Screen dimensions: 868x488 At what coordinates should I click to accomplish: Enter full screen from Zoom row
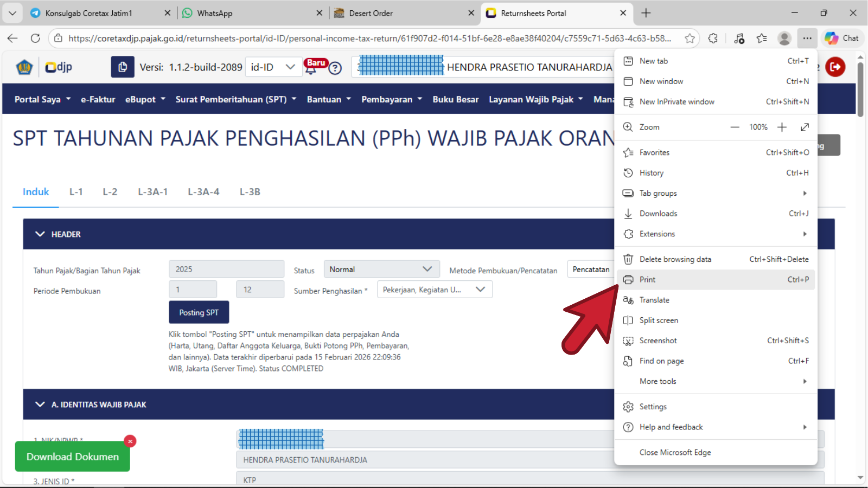[805, 127]
